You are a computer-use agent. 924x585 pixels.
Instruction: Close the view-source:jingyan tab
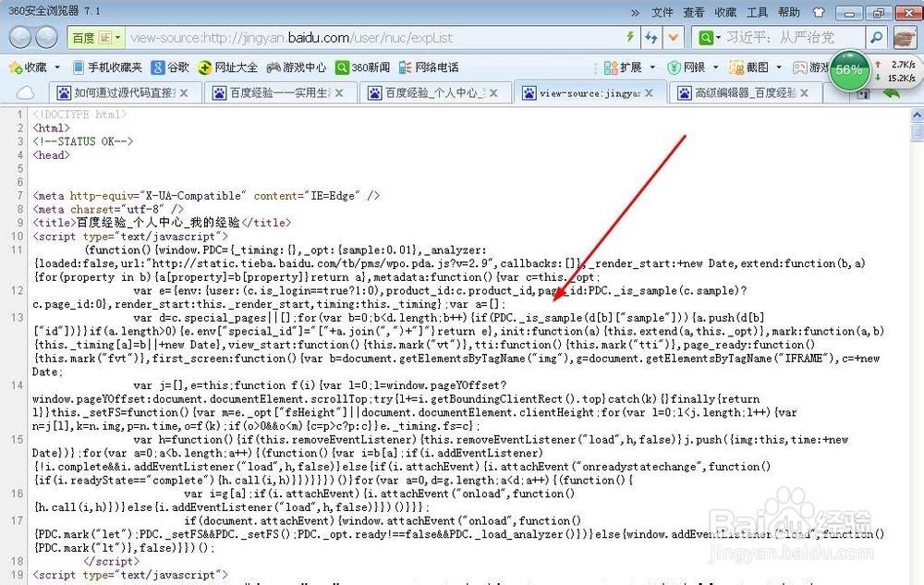tap(649, 93)
